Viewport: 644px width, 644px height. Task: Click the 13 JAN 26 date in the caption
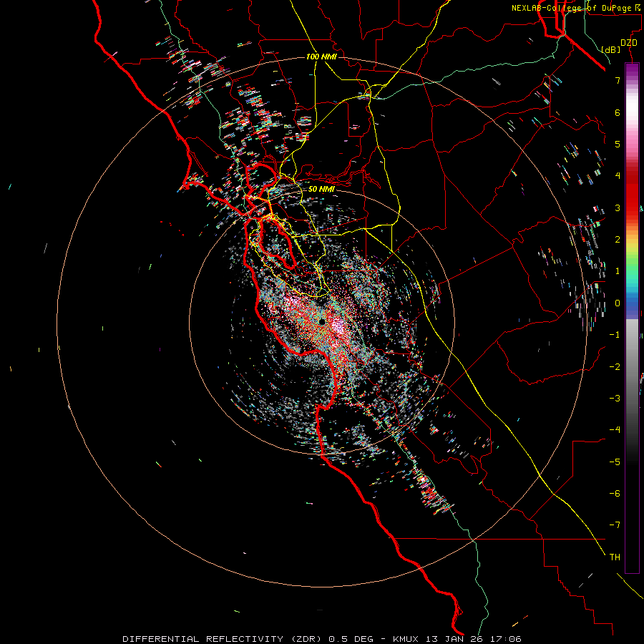point(454,639)
